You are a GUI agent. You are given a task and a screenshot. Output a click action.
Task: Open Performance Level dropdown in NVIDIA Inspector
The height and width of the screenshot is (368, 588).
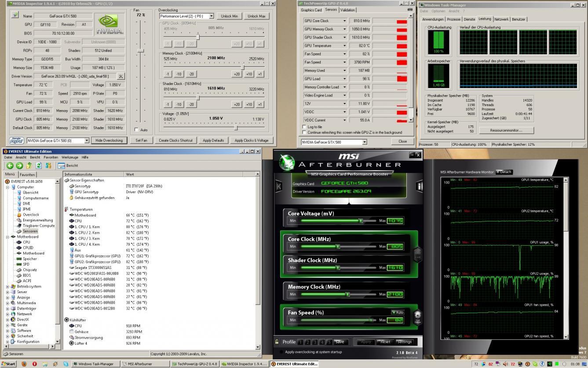pyautogui.click(x=212, y=16)
